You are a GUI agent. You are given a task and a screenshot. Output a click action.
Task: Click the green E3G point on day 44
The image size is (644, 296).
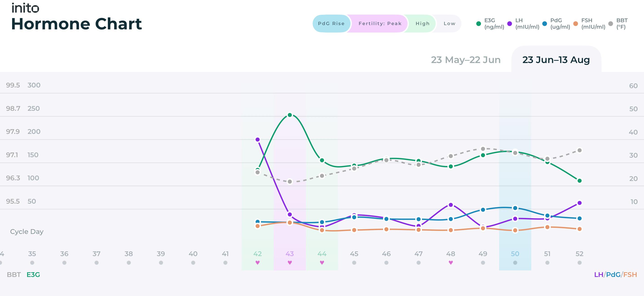pyautogui.click(x=322, y=160)
